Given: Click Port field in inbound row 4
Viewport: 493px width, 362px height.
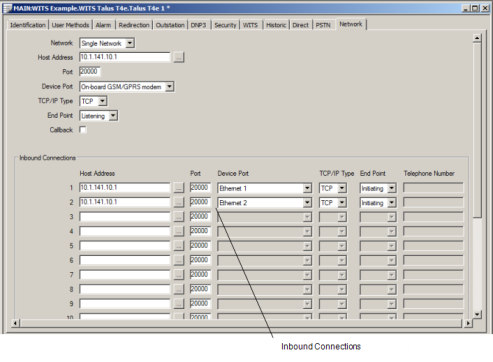Looking at the screenshot, I should [x=200, y=231].
